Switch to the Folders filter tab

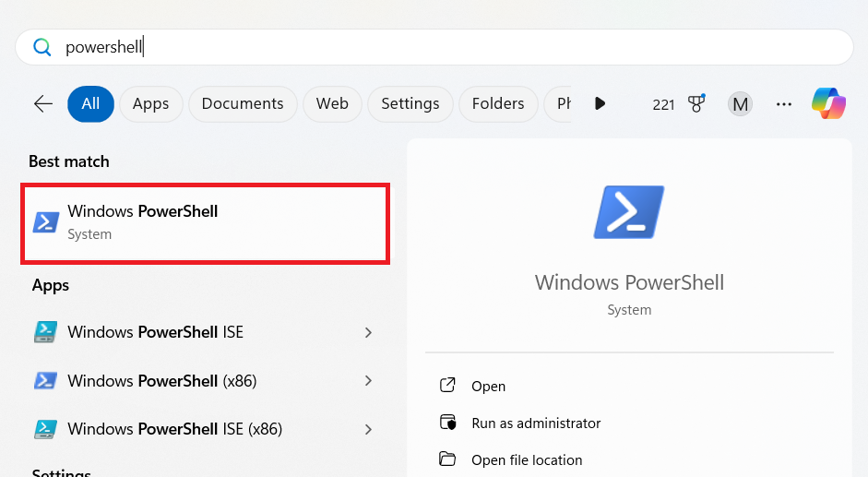point(498,103)
